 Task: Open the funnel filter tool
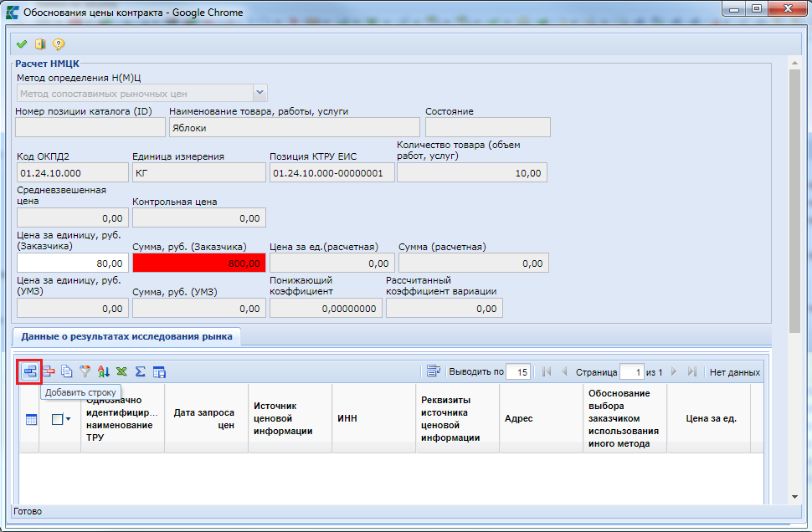(x=85, y=371)
